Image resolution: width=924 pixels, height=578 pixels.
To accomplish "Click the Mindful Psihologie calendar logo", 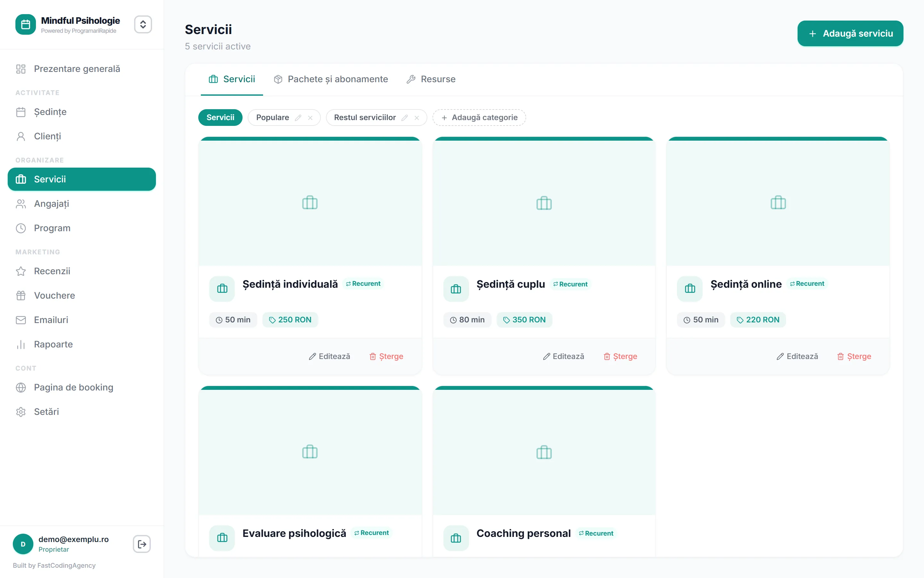I will 26,24.
